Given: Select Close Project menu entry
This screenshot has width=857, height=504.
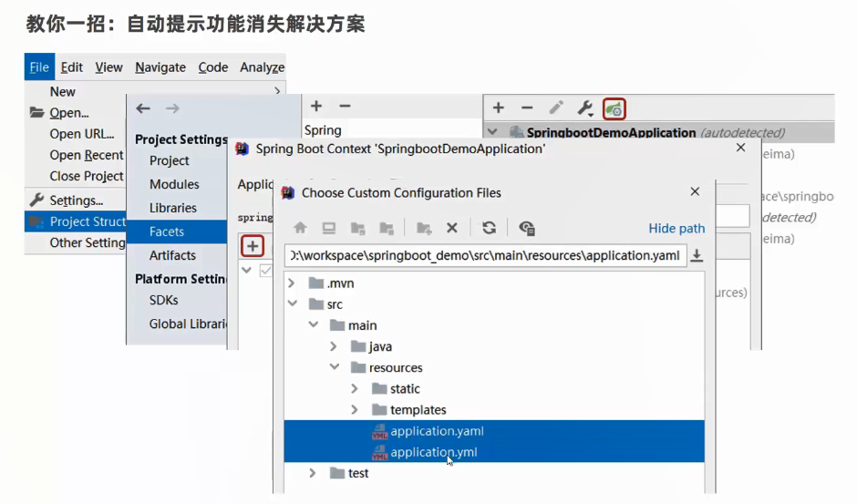Looking at the screenshot, I should (87, 176).
